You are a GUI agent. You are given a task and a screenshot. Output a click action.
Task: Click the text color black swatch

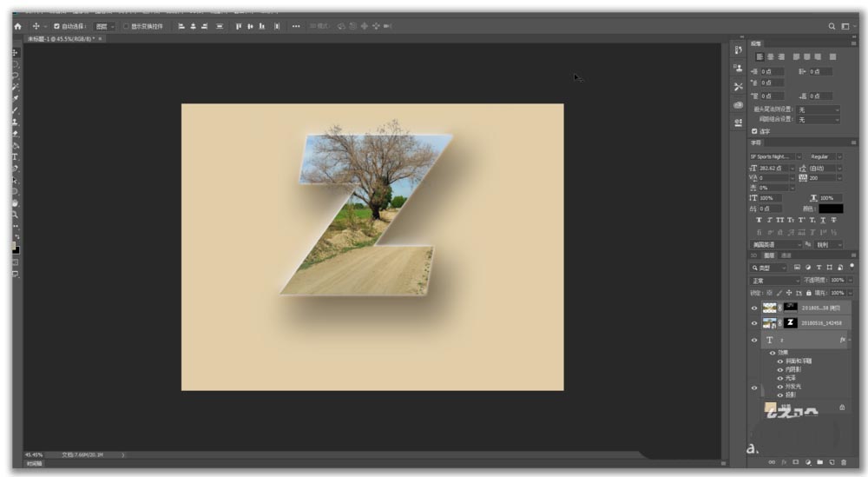pyautogui.click(x=831, y=209)
